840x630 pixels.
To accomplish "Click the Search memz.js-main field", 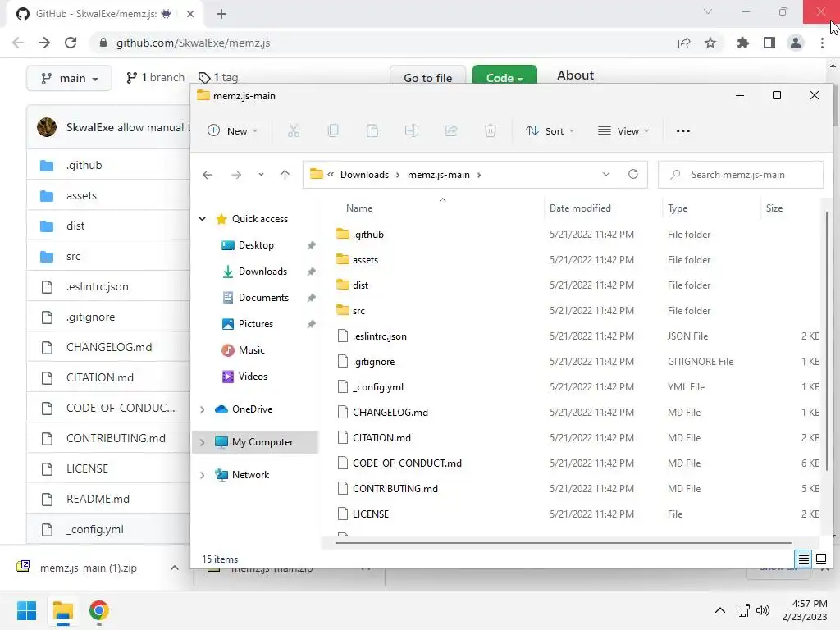I will 741,175.
